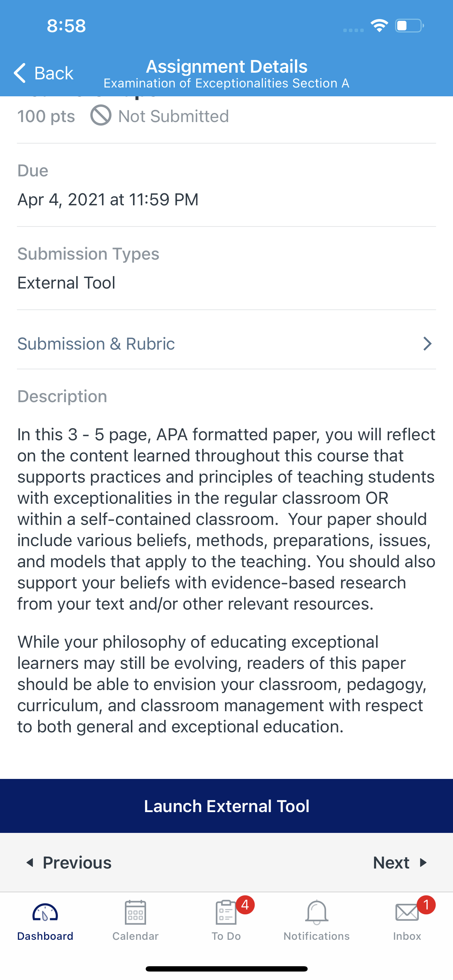Viewport: 453px width, 980px height.
Task: Open the Submission & Rubric link
Action: pos(96,344)
